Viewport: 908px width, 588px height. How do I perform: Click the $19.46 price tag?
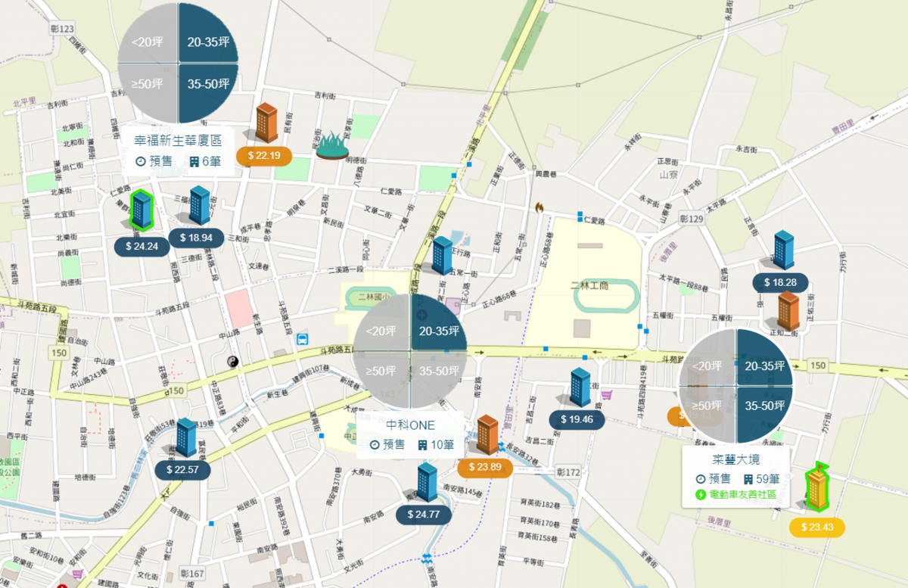tap(577, 419)
